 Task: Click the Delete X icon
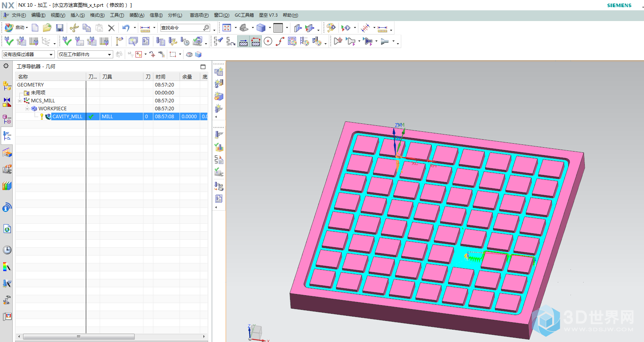111,28
